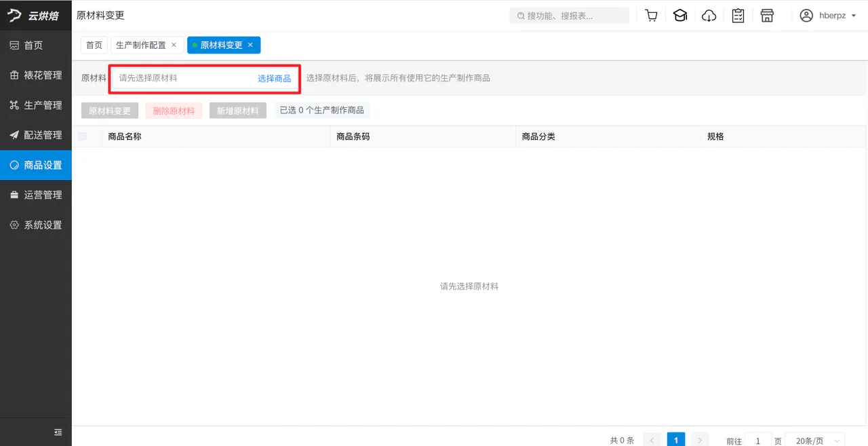Click the 新增原材料 button
This screenshot has width=868, height=446.
click(x=238, y=111)
